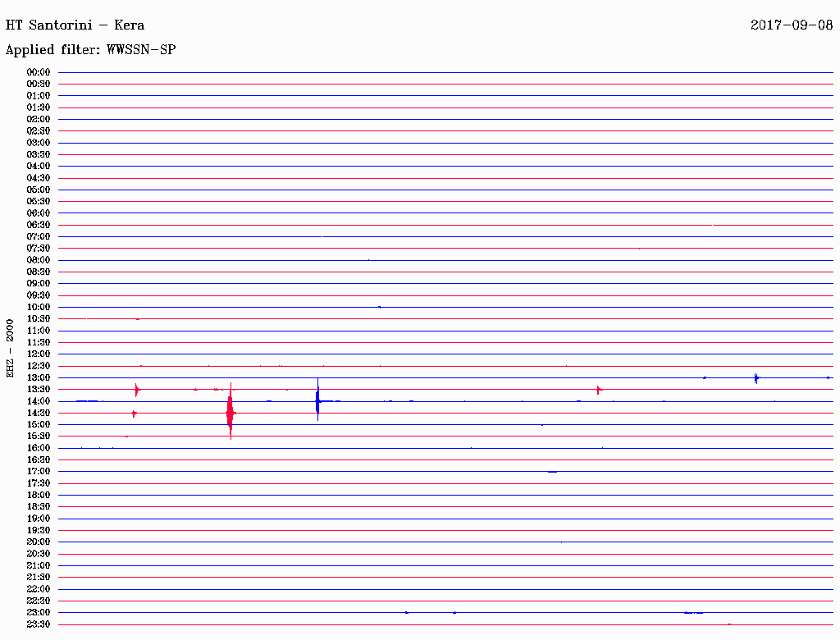Select the 14:00 time label
This screenshot has width=840, height=640.
39,401
